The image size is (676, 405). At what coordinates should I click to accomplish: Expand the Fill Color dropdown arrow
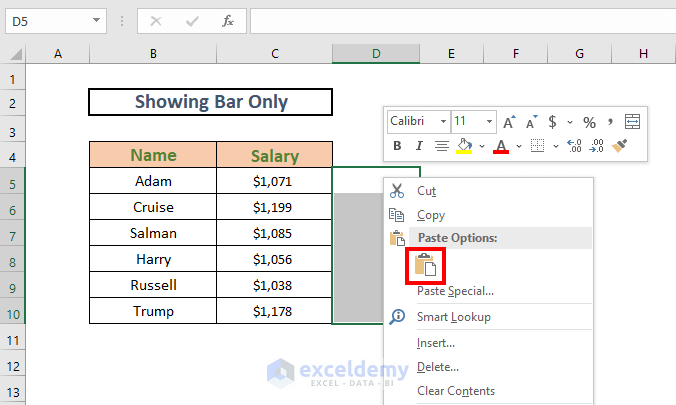[x=482, y=146]
